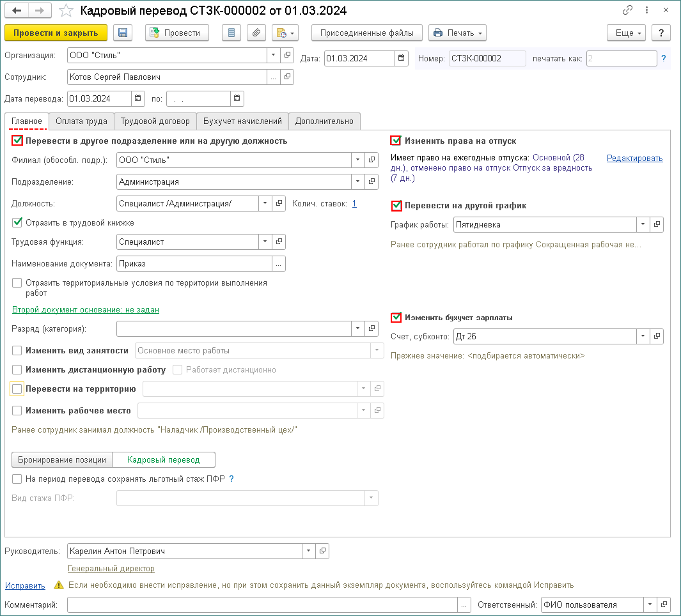The width and height of the screenshot is (681, 616).
Task: Choose Сотрудник with the ellipsis button
Action: tap(273, 77)
